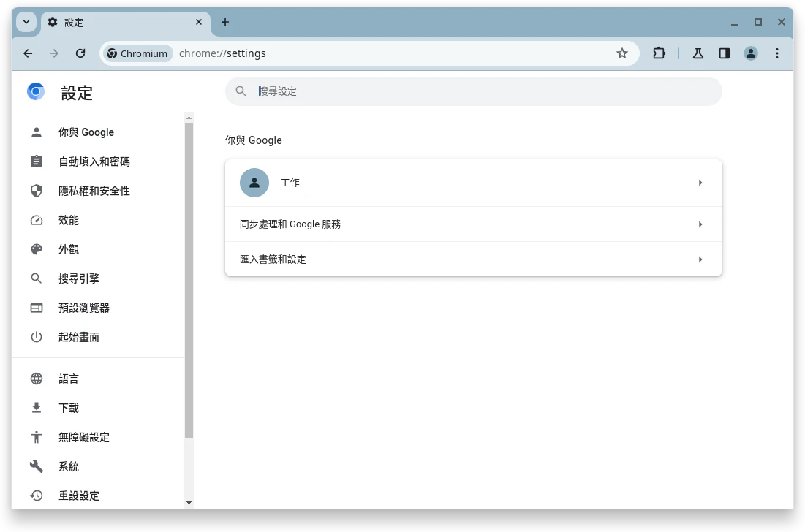
Task: Open the three-dot Chromium menu
Action: click(x=777, y=53)
